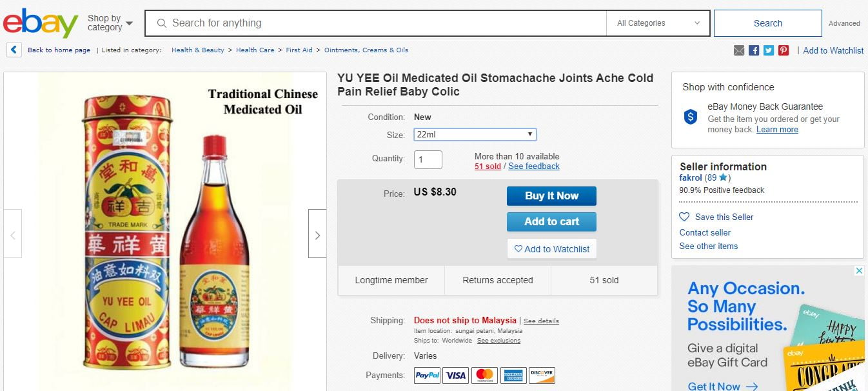Pin listing on Pinterest

pyautogui.click(x=784, y=50)
